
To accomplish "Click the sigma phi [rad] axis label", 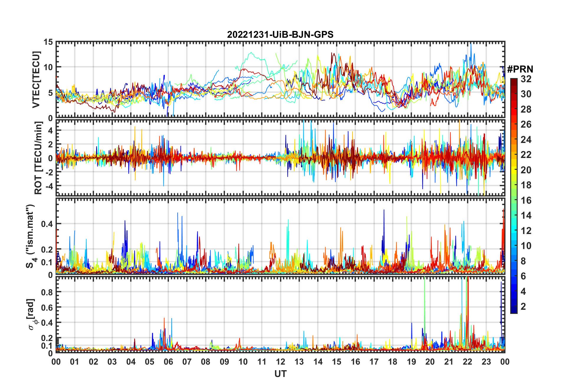I will pyautogui.click(x=32, y=314).
